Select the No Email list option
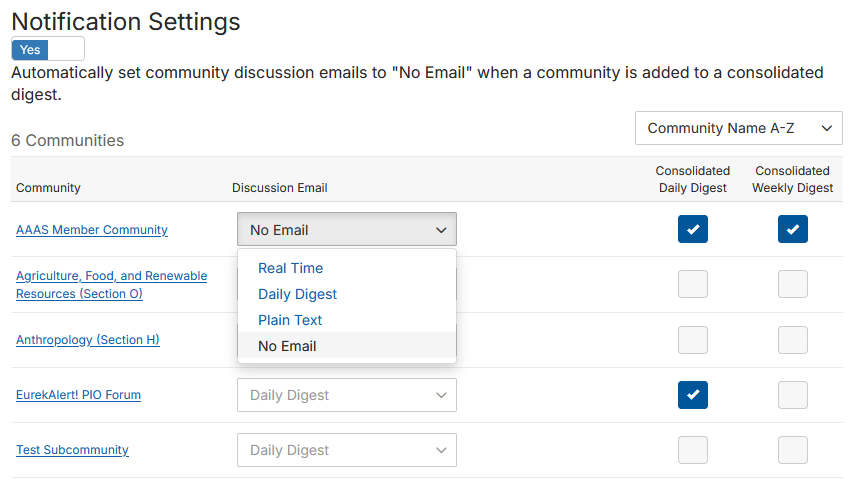Screen dimensions: 859x482 [x=287, y=346]
